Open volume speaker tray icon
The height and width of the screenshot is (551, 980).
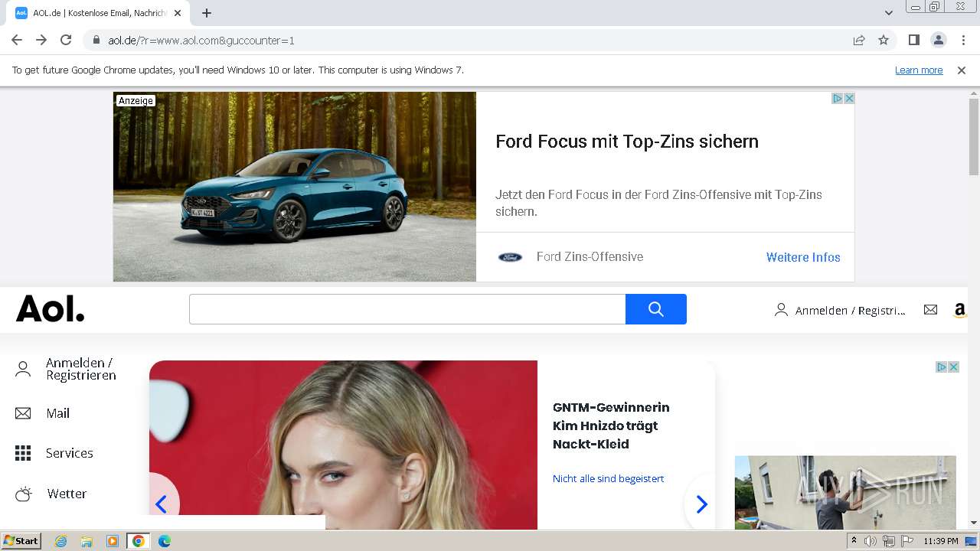click(871, 541)
